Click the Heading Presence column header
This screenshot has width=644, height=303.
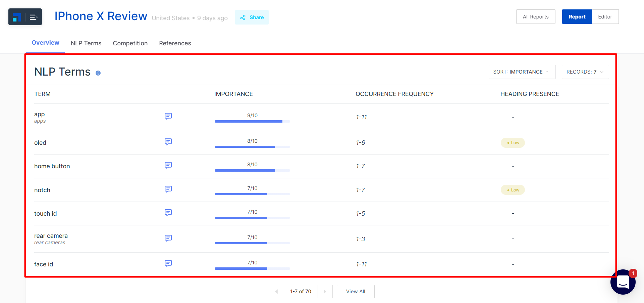click(530, 94)
